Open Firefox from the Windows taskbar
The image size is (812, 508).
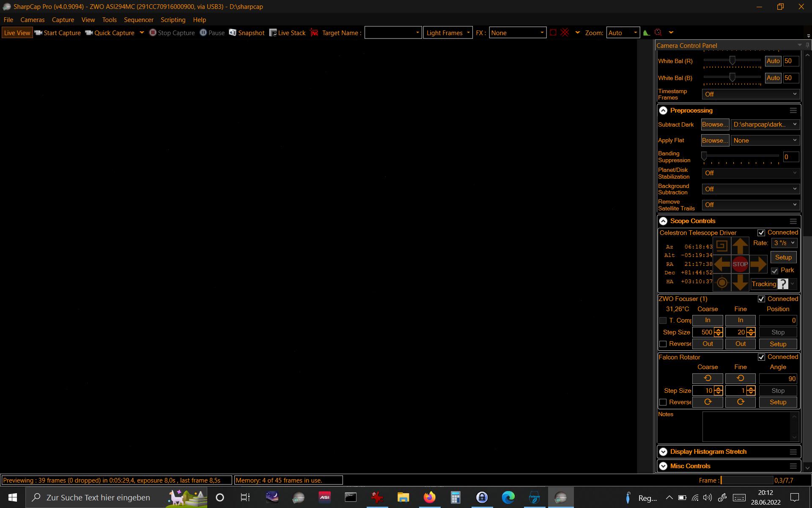pos(429,497)
